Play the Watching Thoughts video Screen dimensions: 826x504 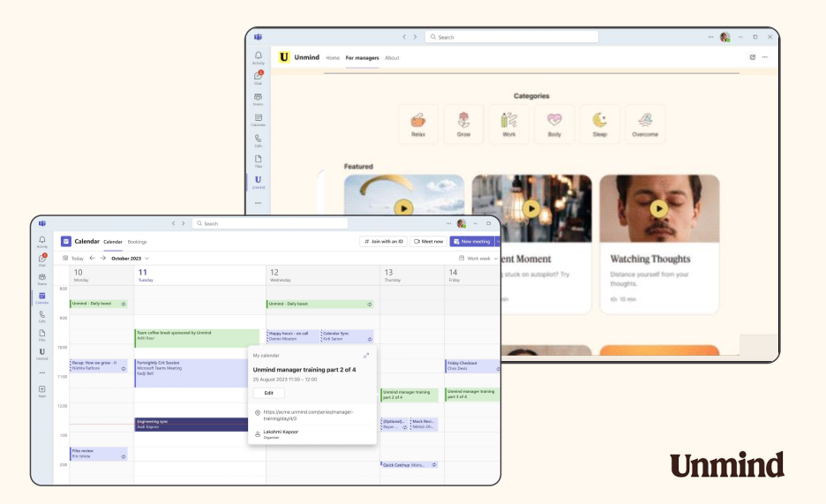(x=658, y=208)
